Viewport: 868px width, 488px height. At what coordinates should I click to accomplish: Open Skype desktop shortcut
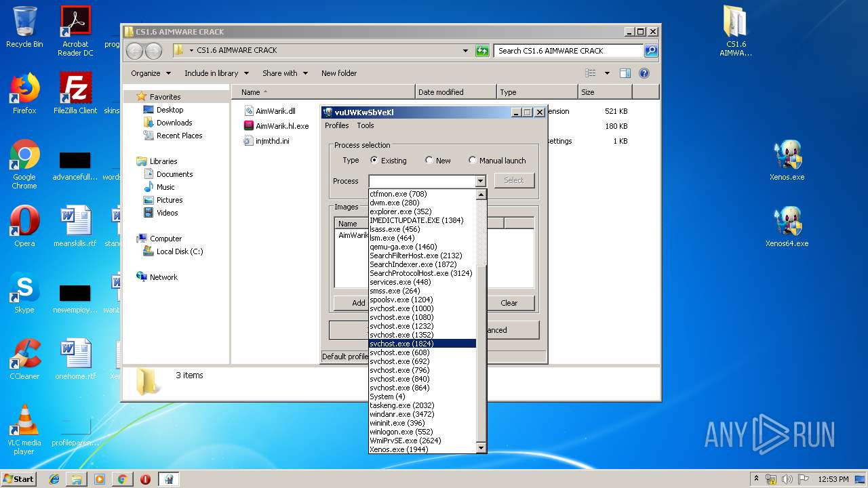(x=24, y=293)
